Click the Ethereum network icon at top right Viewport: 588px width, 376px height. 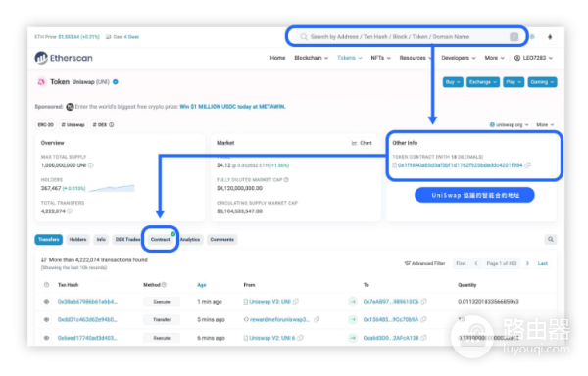(550, 37)
